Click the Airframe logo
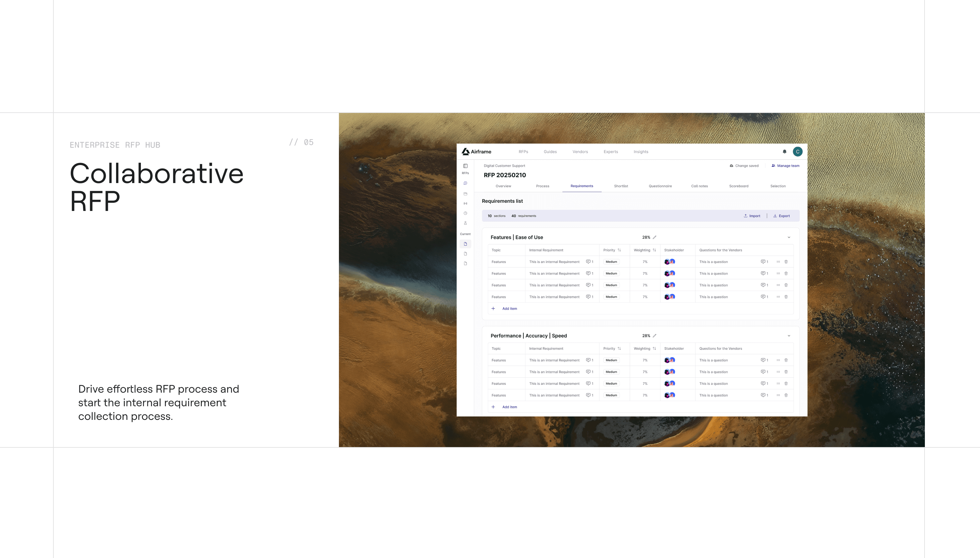980x558 pixels. coord(476,152)
